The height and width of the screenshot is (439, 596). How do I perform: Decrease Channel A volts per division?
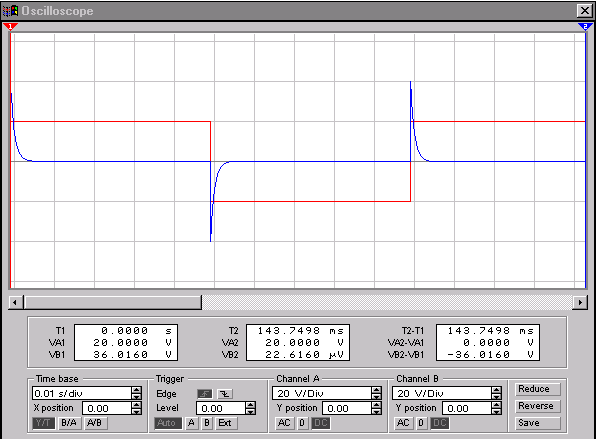[376, 396]
